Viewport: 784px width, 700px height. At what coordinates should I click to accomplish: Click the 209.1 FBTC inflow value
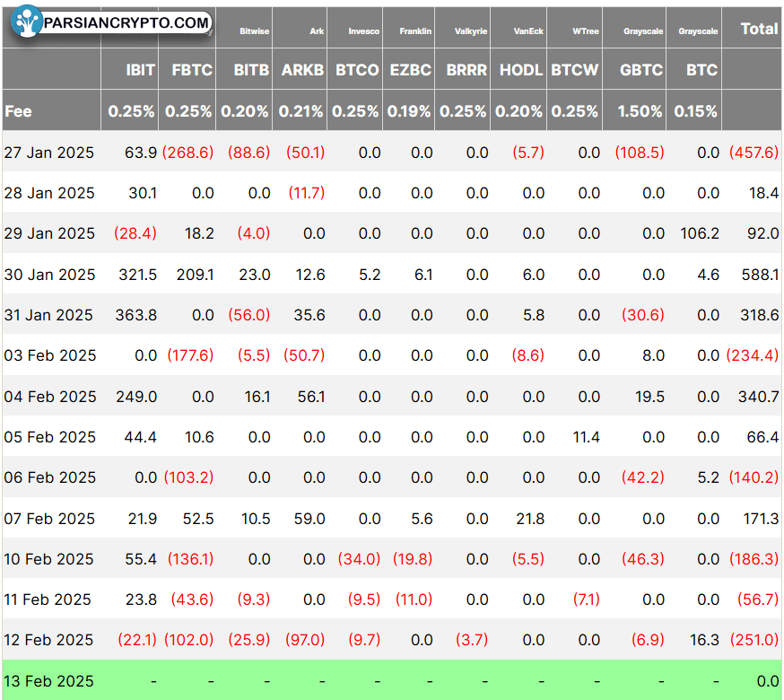coord(195,275)
